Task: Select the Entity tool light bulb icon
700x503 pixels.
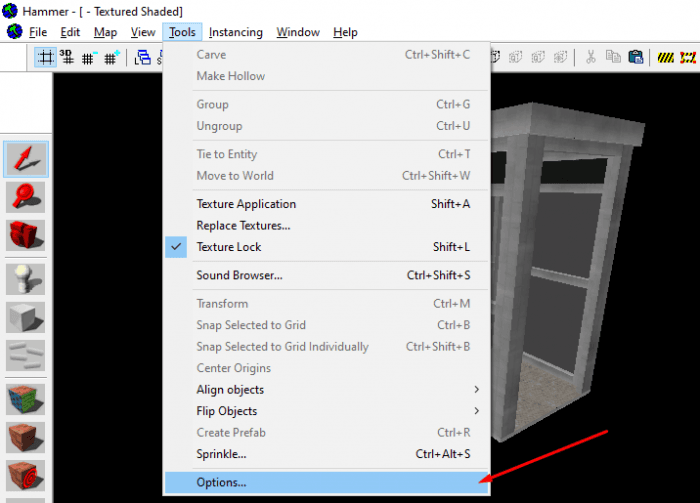Action: click(x=25, y=279)
